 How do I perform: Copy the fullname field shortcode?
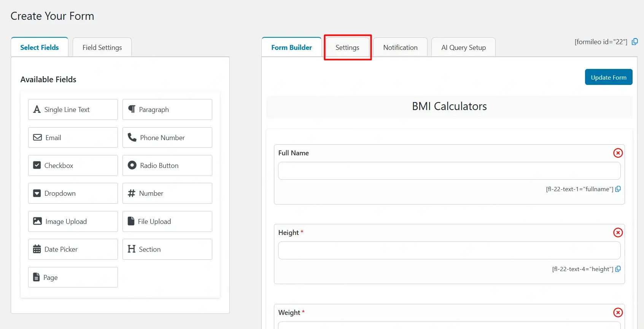coord(618,189)
